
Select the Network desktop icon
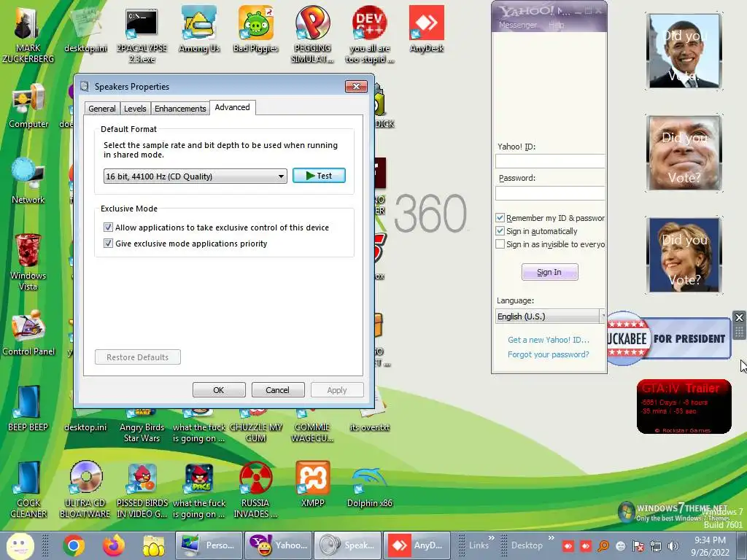pos(28,181)
